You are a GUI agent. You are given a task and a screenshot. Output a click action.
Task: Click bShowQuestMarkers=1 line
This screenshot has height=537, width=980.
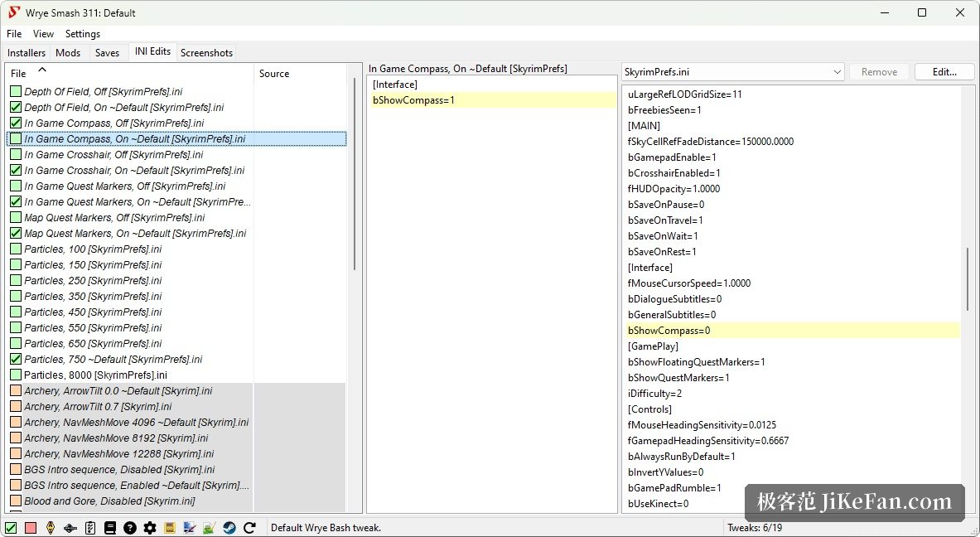[678, 378]
